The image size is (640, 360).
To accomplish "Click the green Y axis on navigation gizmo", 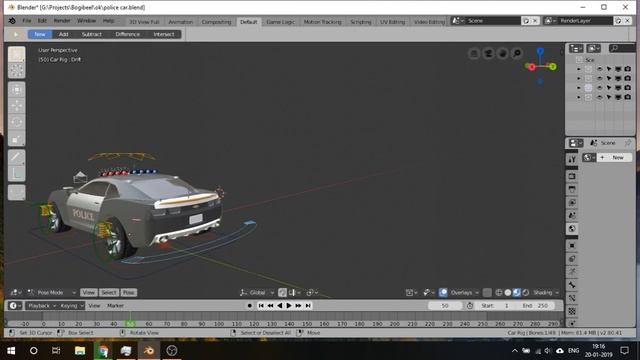I will click(552, 67).
